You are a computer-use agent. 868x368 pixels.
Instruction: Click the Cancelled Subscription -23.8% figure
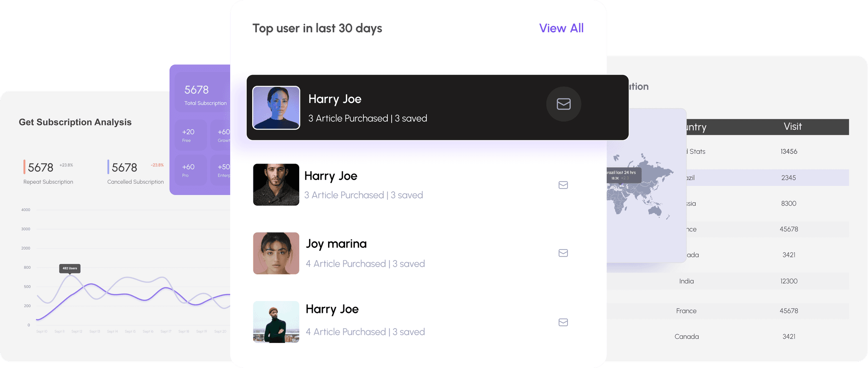click(x=157, y=165)
